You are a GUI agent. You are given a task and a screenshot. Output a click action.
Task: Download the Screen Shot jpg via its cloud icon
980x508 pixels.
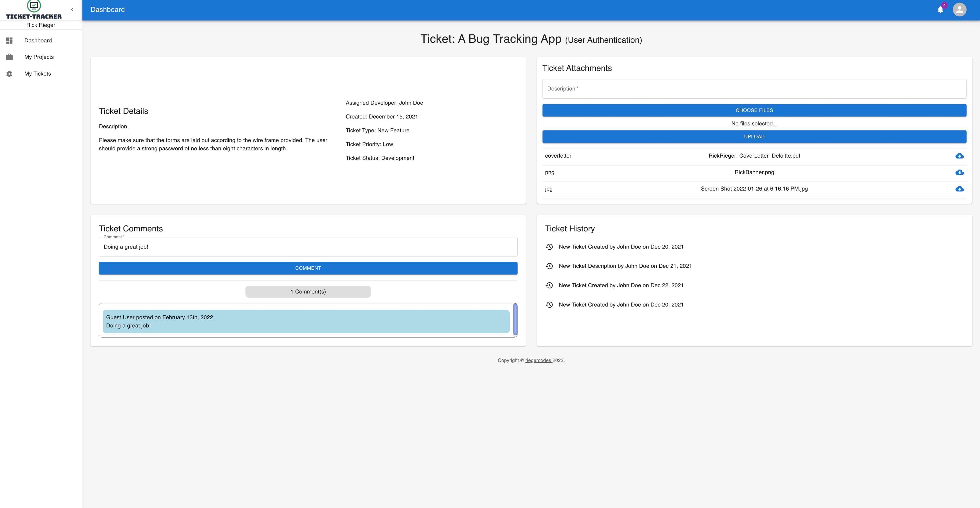(x=960, y=188)
